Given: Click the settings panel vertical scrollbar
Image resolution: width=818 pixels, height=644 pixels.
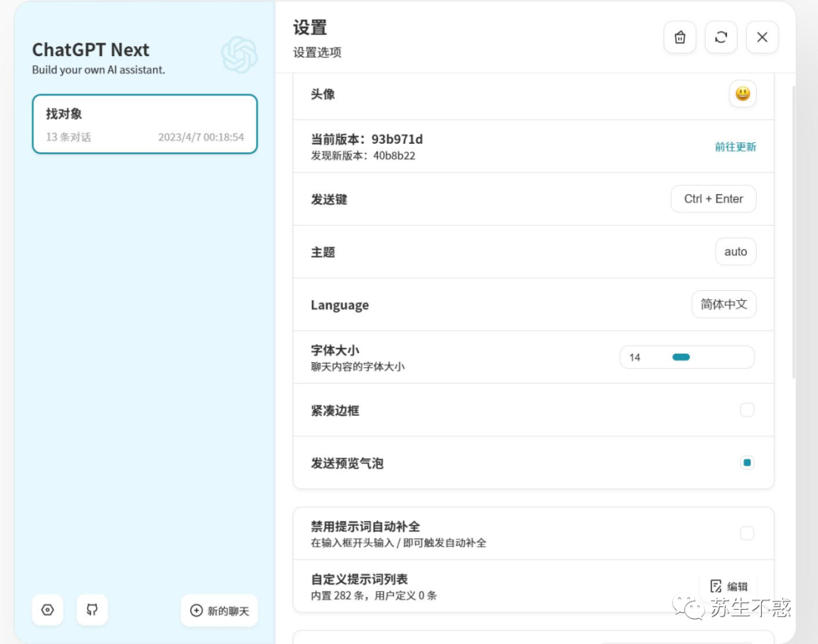Looking at the screenshot, I should [793, 232].
